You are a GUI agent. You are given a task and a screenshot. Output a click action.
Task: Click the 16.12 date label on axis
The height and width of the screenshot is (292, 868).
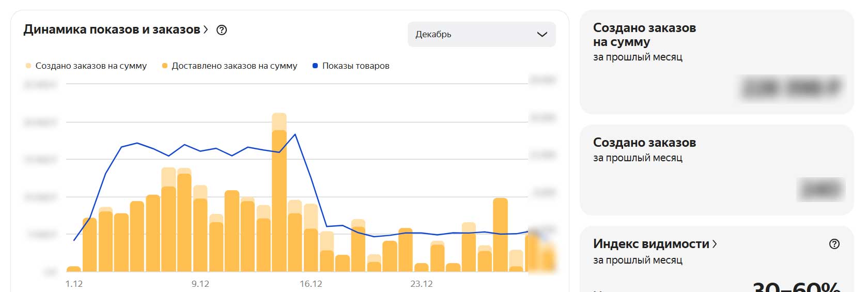click(311, 284)
